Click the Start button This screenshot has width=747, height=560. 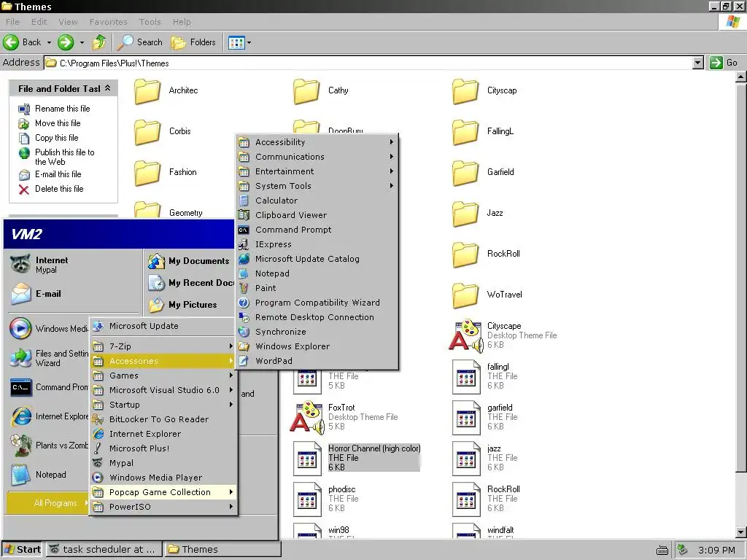coord(22,550)
